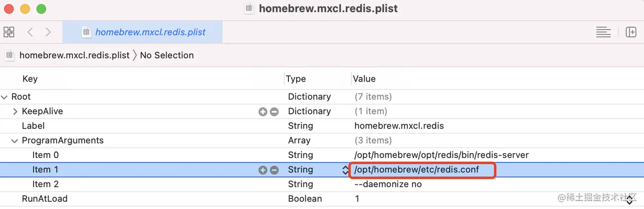Image resolution: width=644 pixels, height=209 pixels.
Task: Collapse the Root dictionary
Action: [x=4, y=97]
